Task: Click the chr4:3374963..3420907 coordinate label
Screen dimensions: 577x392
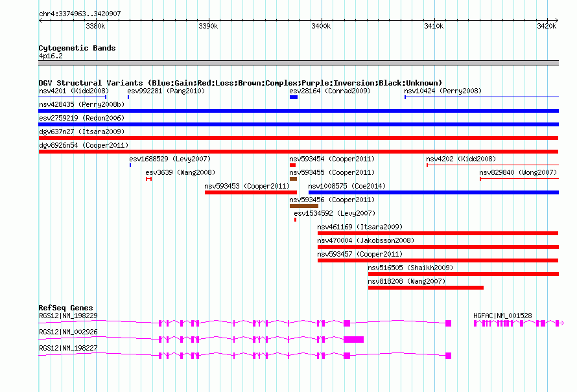Action: 80,14
